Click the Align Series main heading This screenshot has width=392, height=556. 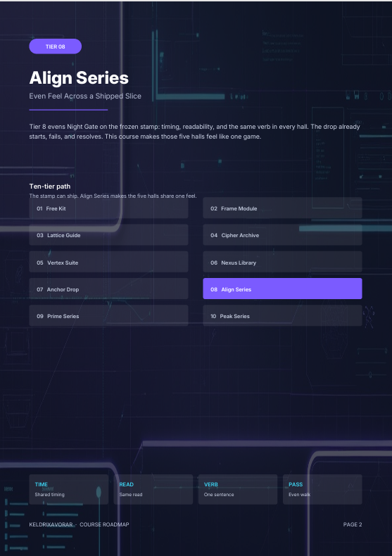[x=79, y=78]
